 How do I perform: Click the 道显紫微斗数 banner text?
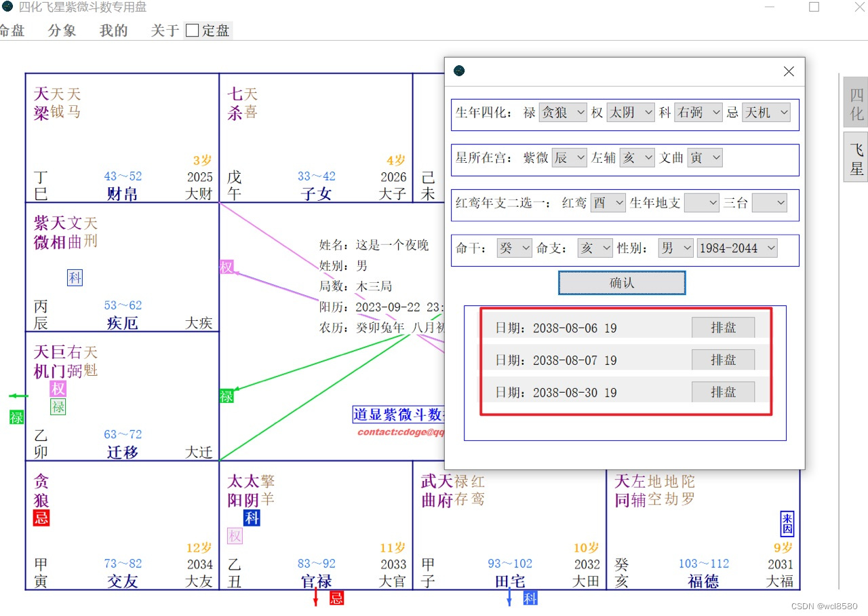(398, 415)
